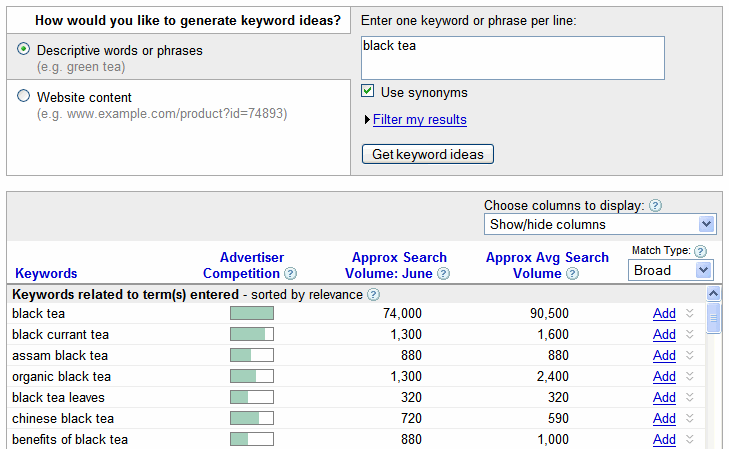Expand Filter my results section
Viewport: 729px width, 449px height.
pyautogui.click(x=419, y=119)
